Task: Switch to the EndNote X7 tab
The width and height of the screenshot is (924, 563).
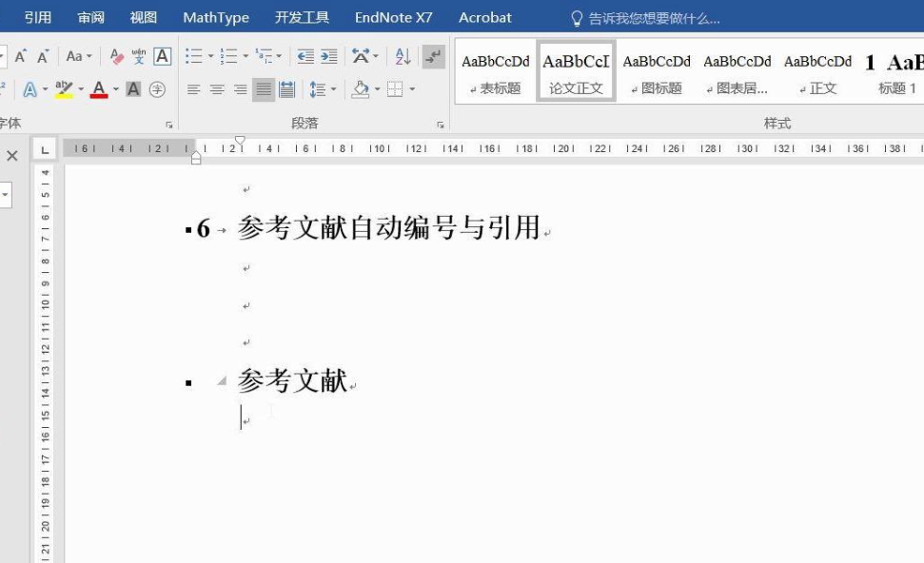Action: point(393,18)
